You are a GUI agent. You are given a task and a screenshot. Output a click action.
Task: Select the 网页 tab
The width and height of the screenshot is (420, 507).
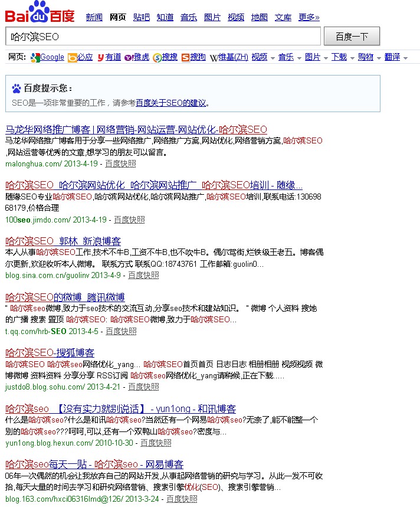coord(117,17)
